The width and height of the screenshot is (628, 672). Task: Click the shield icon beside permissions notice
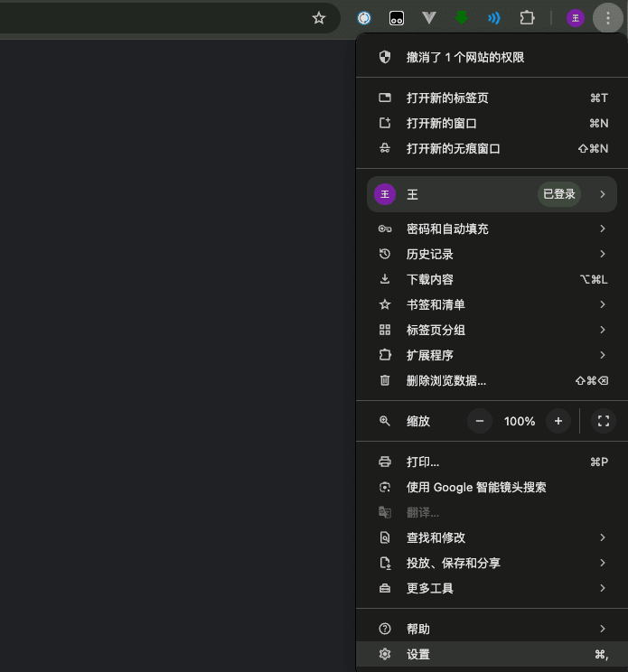click(385, 57)
